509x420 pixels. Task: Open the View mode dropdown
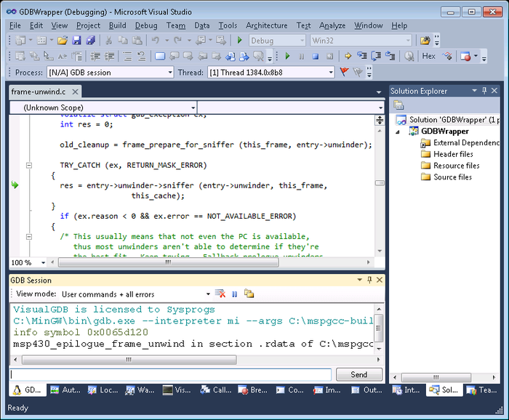click(208, 294)
